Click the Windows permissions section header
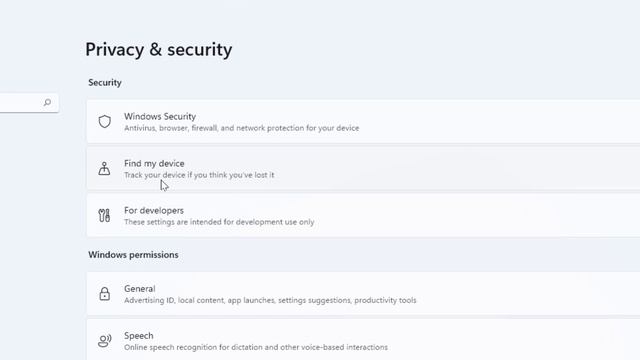The width and height of the screenshot is (640, 360). click(133, 255)
